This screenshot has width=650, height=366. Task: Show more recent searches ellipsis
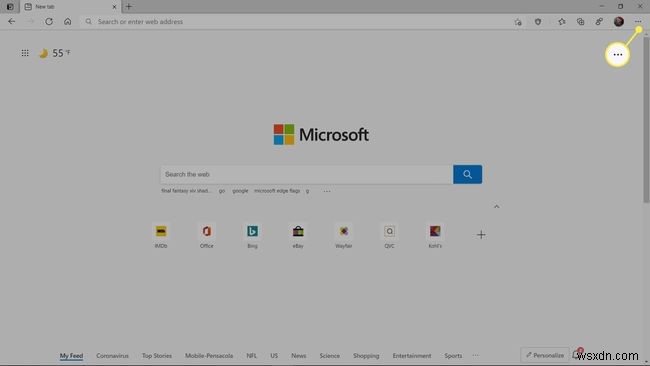(327, 191)
